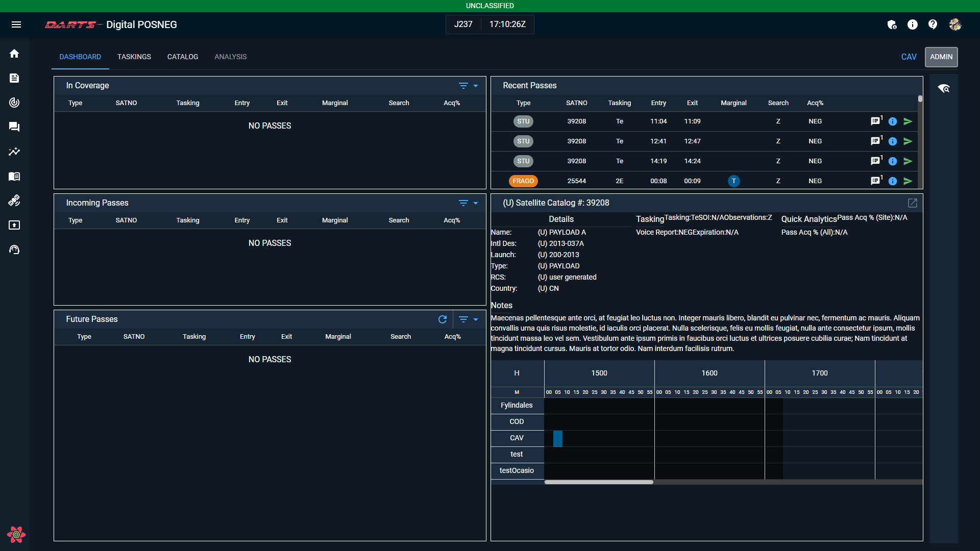This screenshot has height=551, width=980.
Task: Open the hamburger navigation menu
Action: [16, 24]
